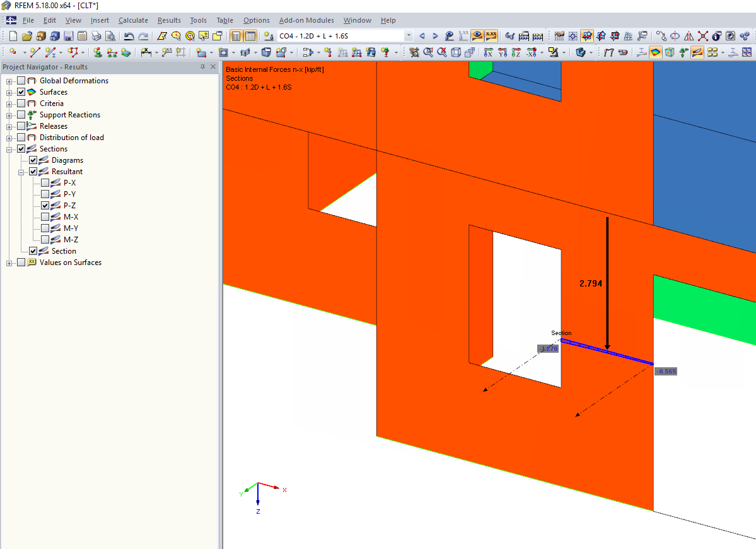This screenshot has height=549, width=756.
Task: Enable the Criteria checkbox
Action: 21,103
